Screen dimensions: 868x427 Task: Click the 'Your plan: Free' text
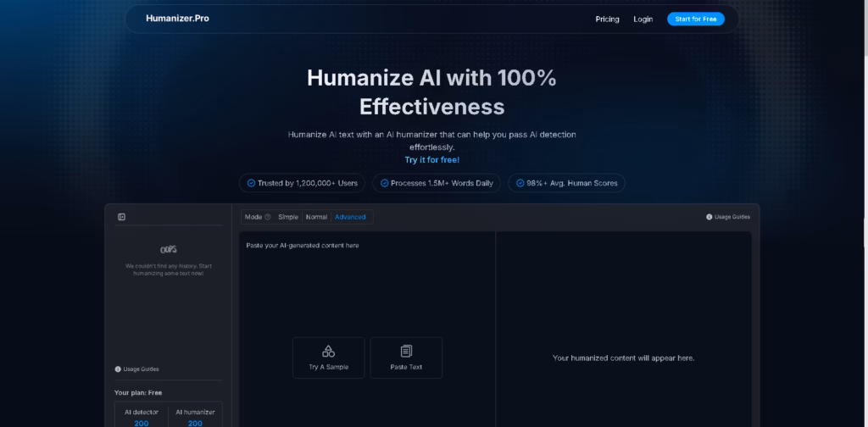point(138,393)
